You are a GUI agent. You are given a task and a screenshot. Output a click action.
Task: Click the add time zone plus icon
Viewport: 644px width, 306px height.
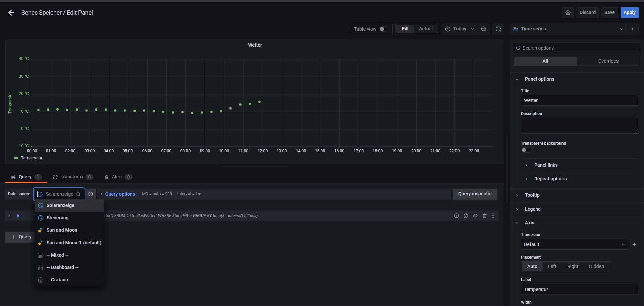(x=634, y=244)
